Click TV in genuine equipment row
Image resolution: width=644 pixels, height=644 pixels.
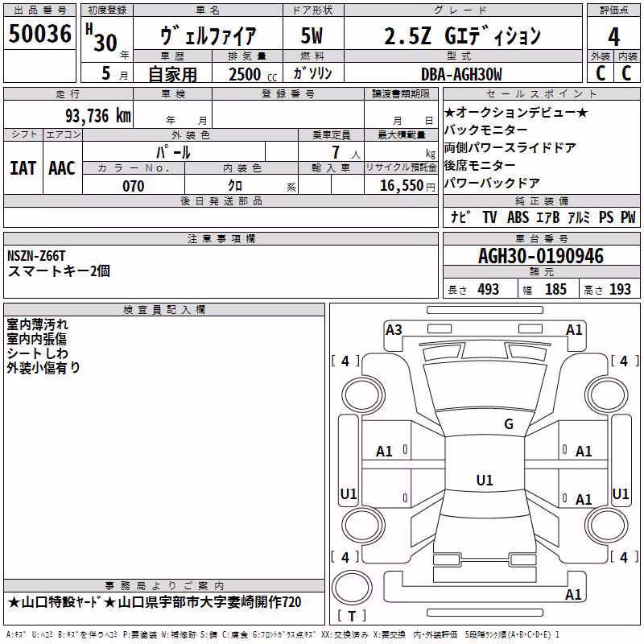pyautogui.click(x=489, y=217)
